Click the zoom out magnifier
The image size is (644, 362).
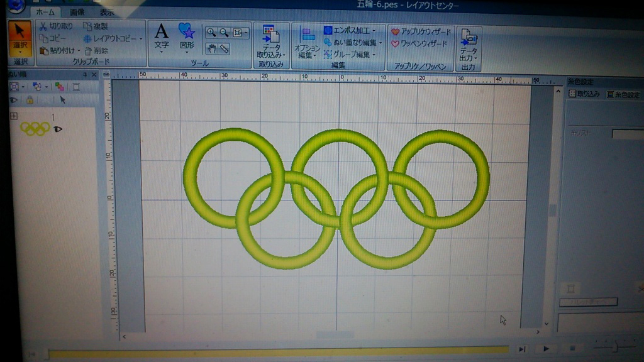click(x=224, y=33)
